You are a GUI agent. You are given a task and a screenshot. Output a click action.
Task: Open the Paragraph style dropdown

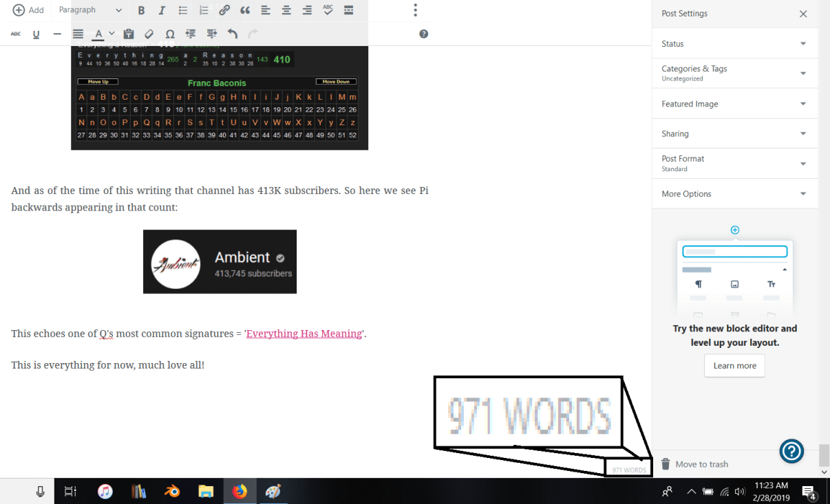pyautogui.click(x=89, y=10)
